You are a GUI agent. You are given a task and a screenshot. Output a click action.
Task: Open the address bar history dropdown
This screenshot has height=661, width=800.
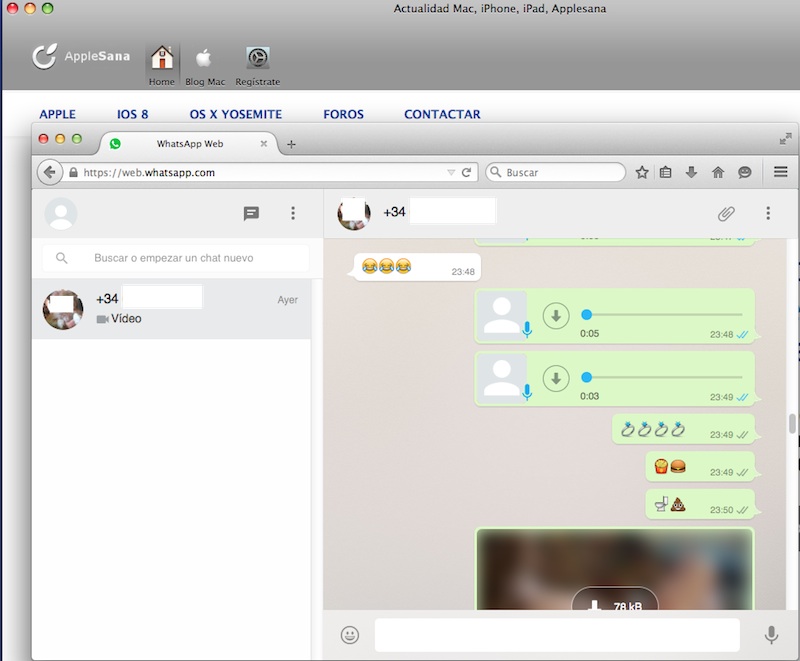tap(451, 172)
